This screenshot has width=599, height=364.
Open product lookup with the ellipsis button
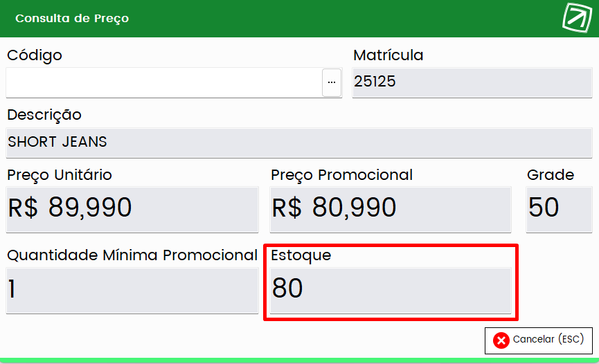(332, 82)
